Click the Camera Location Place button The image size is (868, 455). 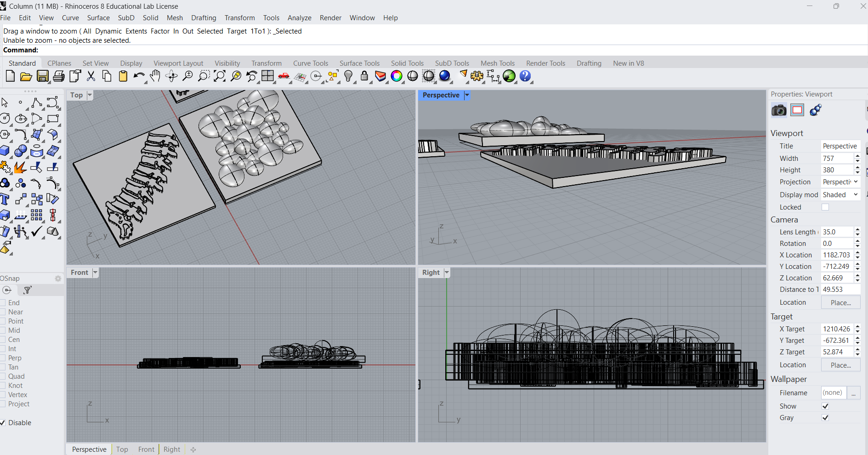pyautogui.click(x=840, y=303)
